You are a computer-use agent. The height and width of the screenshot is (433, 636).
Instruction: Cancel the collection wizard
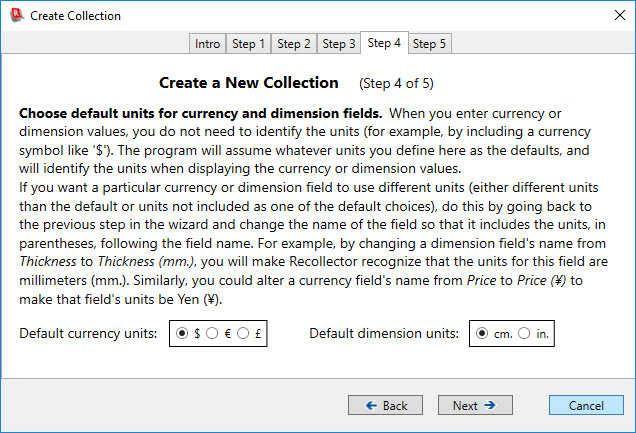[586, 405]
